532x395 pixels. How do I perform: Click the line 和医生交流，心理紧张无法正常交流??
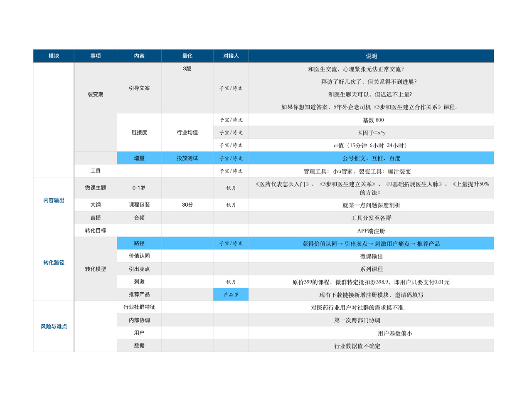pyautogui.click(x=356, y=69)
